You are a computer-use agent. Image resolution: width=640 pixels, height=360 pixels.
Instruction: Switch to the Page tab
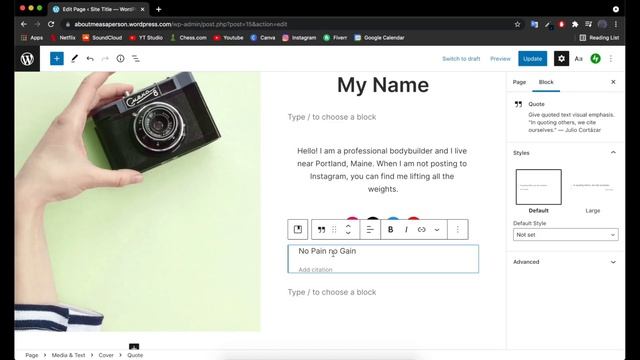click(519, 82)
